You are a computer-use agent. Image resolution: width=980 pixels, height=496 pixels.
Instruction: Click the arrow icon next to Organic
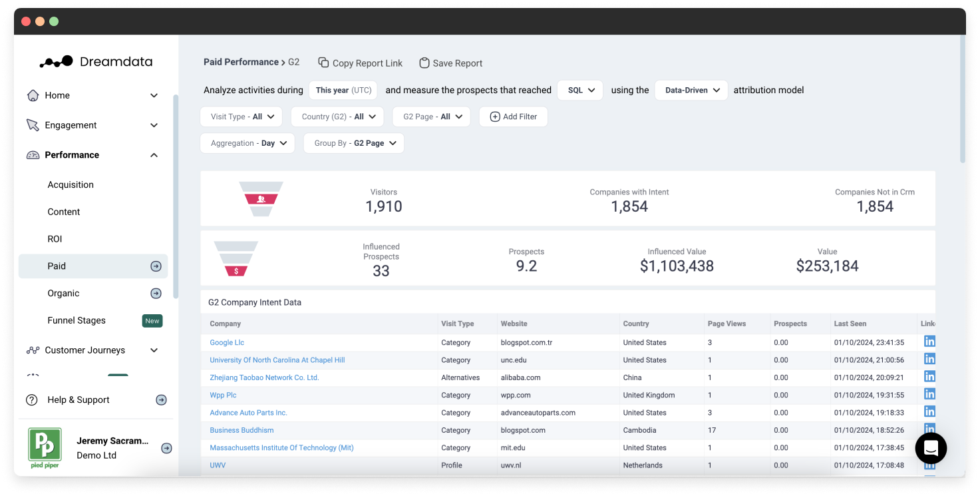156,293
